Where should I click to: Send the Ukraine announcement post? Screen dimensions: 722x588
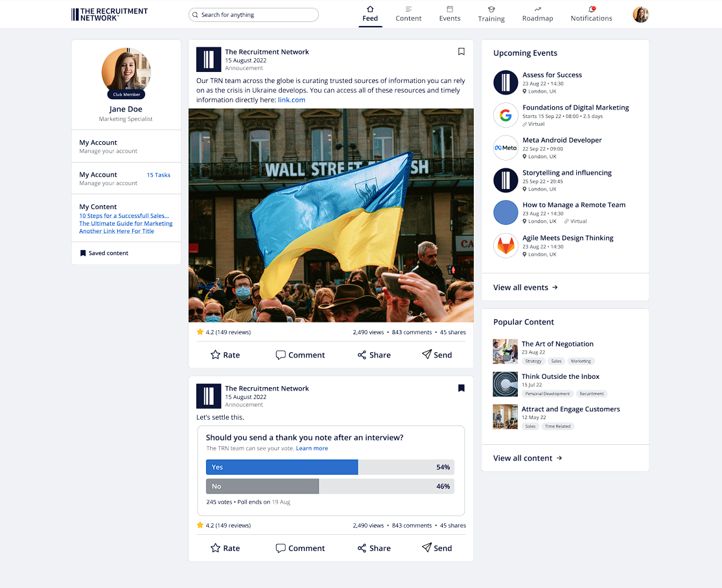click(437, 355)
